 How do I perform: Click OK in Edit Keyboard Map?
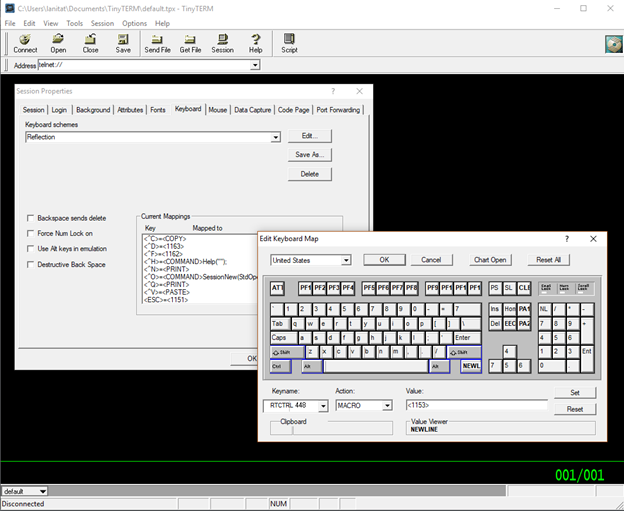click(x=384, y=260)
